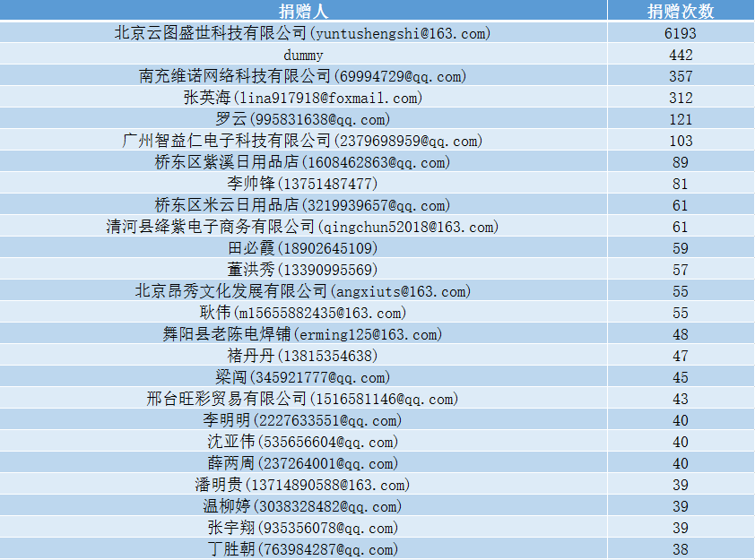Click count 40 in the 李明明 row
Screen dimensions: 755x560
pyautogui.click(x=681, y=420)
